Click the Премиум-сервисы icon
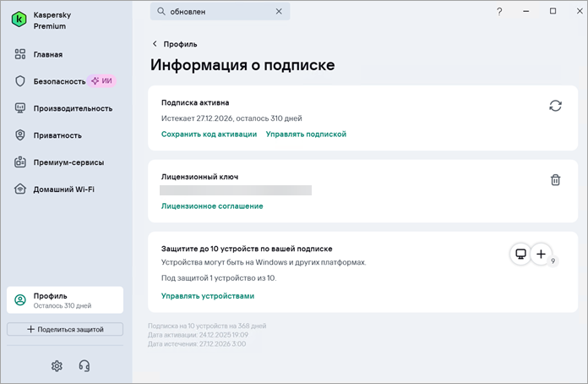Screen dimensions: 588x384 point(20,162)
